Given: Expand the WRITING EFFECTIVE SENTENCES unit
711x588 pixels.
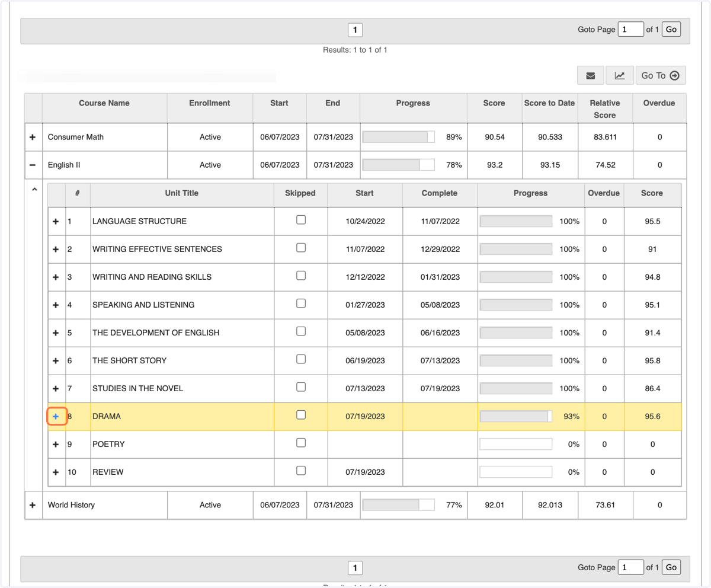Looking at the screenshot, I should point(56,249).
